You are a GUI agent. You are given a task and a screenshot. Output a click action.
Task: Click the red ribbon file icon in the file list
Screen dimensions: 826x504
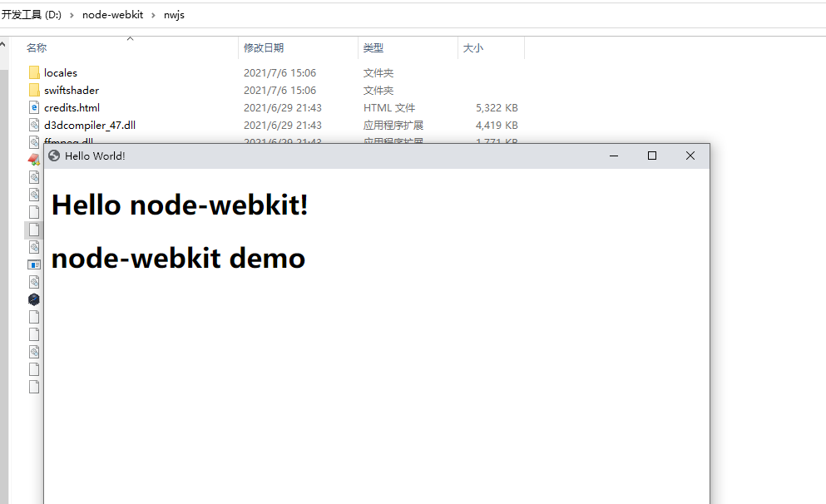coord(33,160)
